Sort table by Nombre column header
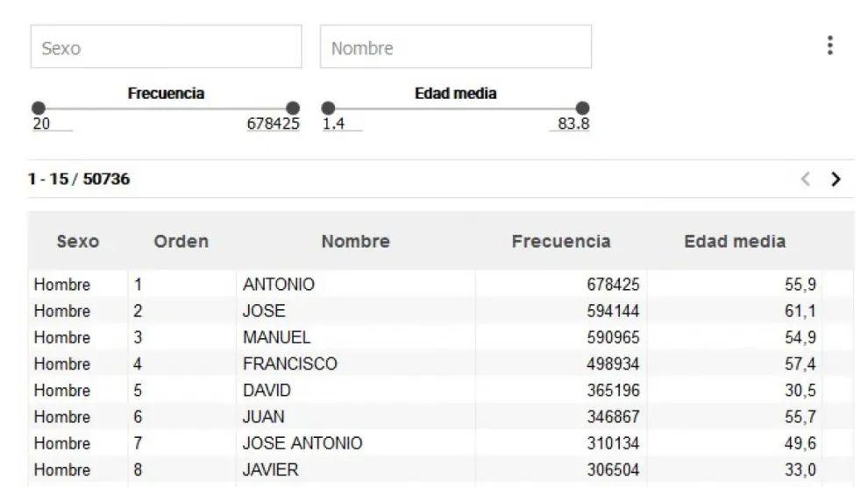The image size is (868, 487). tap(355, 242)
